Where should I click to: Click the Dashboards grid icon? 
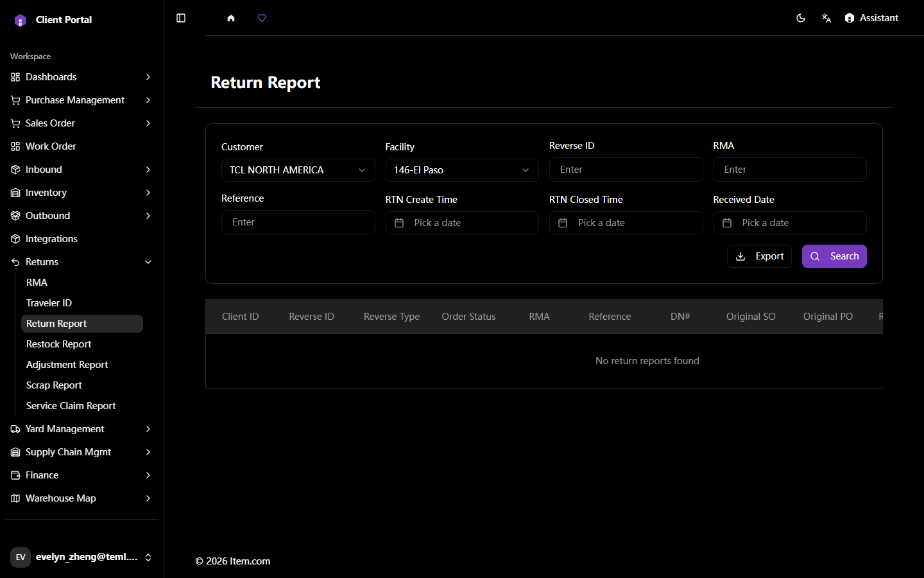15,77
